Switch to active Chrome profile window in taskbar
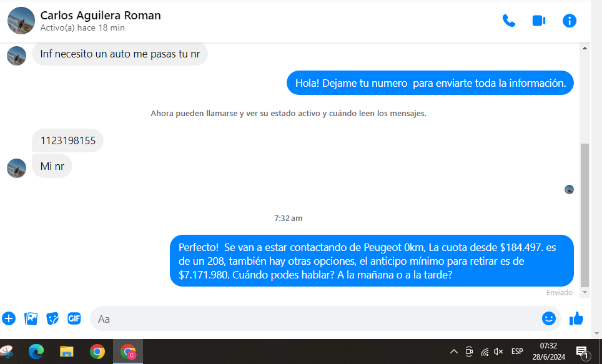Screen dimensions: 602x364 tap(128, 352)
